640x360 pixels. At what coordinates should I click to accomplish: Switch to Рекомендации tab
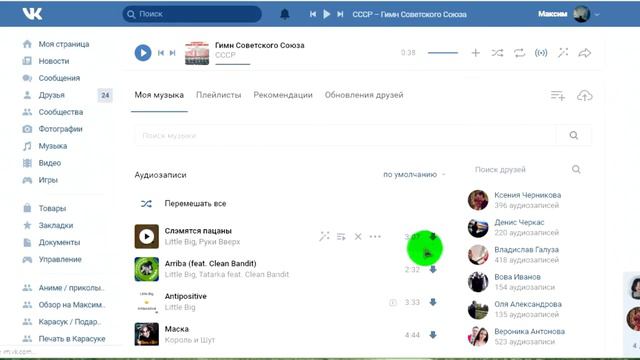click(x=283, y=95)
